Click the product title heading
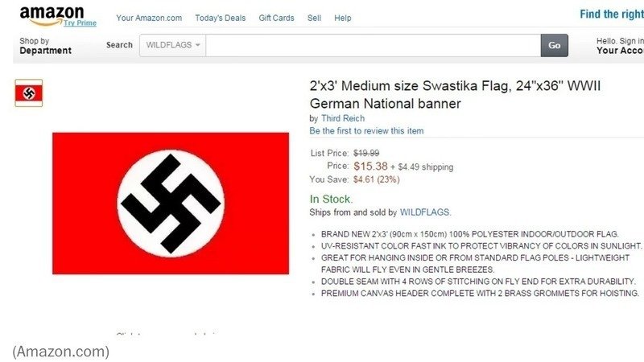This screenshot has width=644, height=362. (x=455, y=94)
